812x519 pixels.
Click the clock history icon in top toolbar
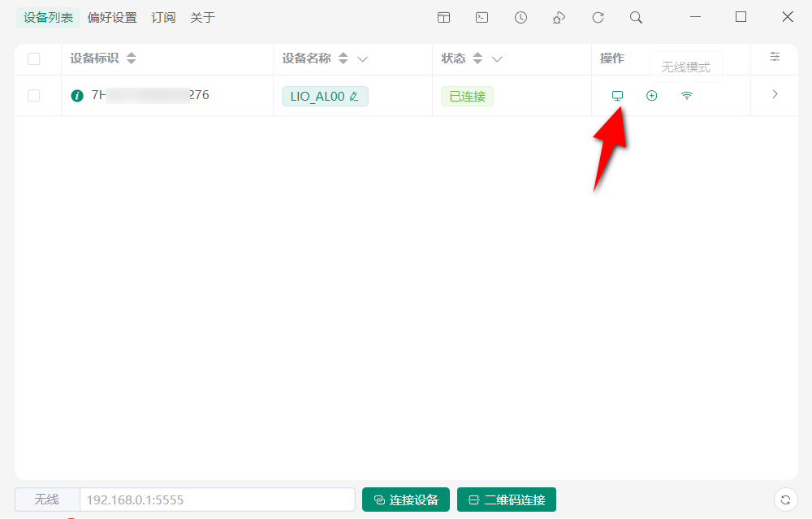520,16
